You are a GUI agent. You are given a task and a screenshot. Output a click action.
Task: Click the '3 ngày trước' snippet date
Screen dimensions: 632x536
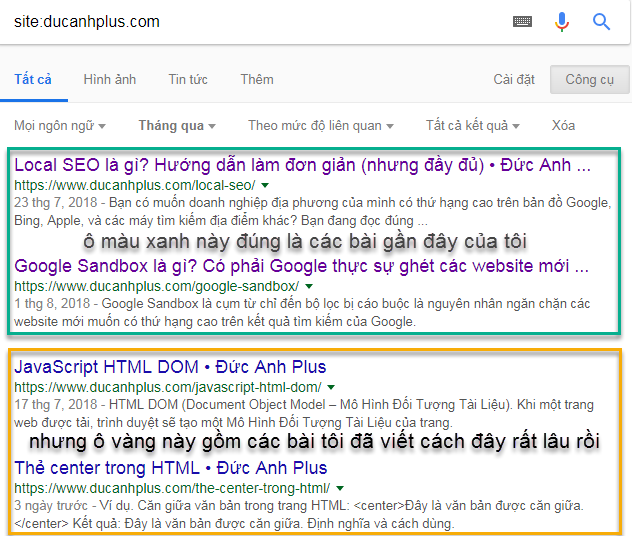point(51,505)
